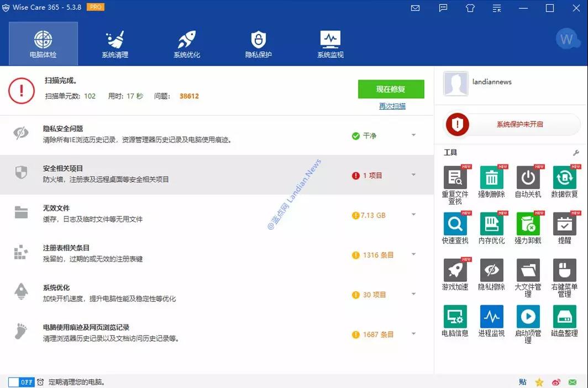
Task: Switch to the 隐私保护 tab
Action: pos(259,44)
